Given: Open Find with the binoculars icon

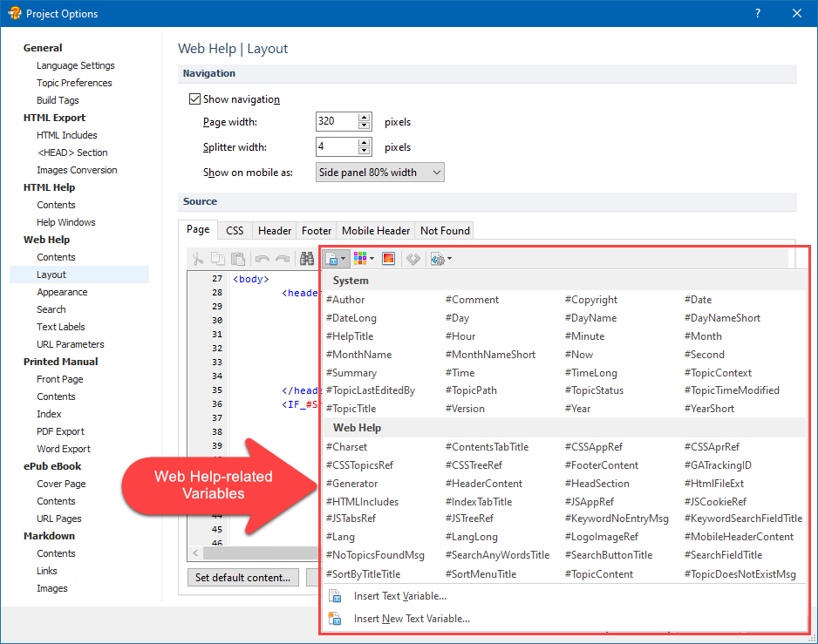Looking at the screenshot, I should [307, 259].
